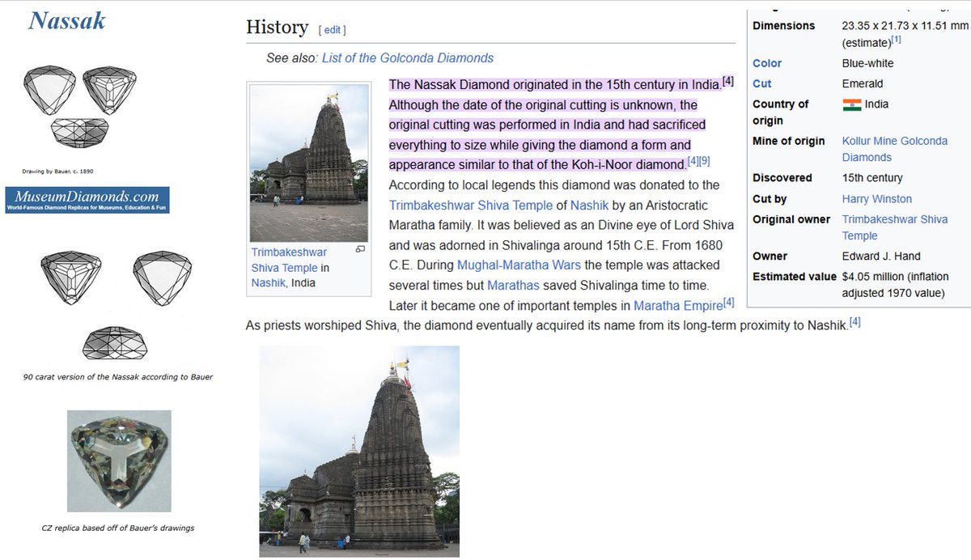Click the Dimensions label in the infobox
The image size is (971, 560).
coord(784,25)
